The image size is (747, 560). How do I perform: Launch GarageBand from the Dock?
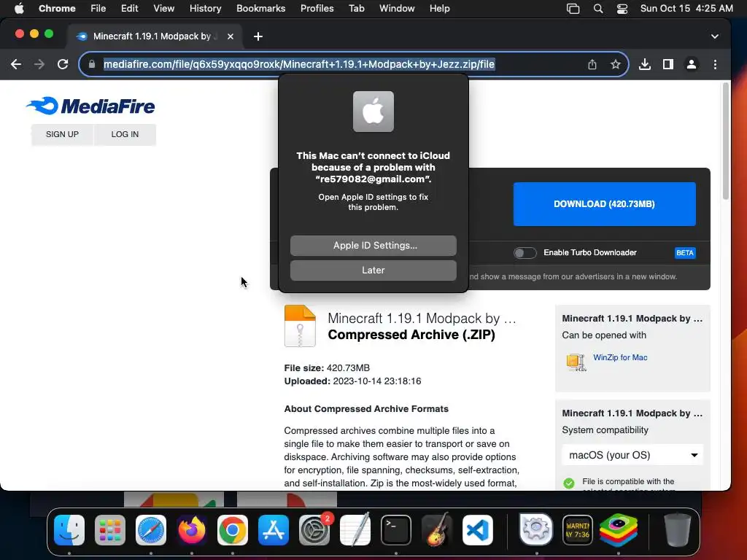click(x=437, y=530)
